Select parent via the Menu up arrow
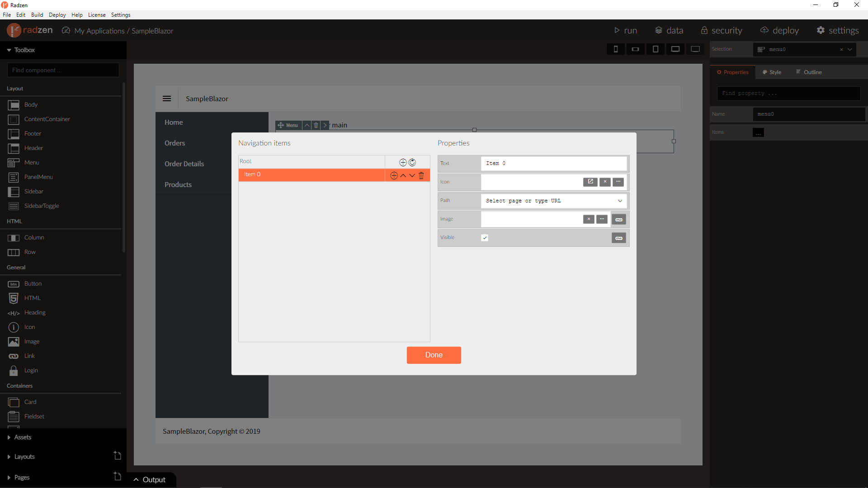This screenshot has width=868, height=488. [307, 125]
